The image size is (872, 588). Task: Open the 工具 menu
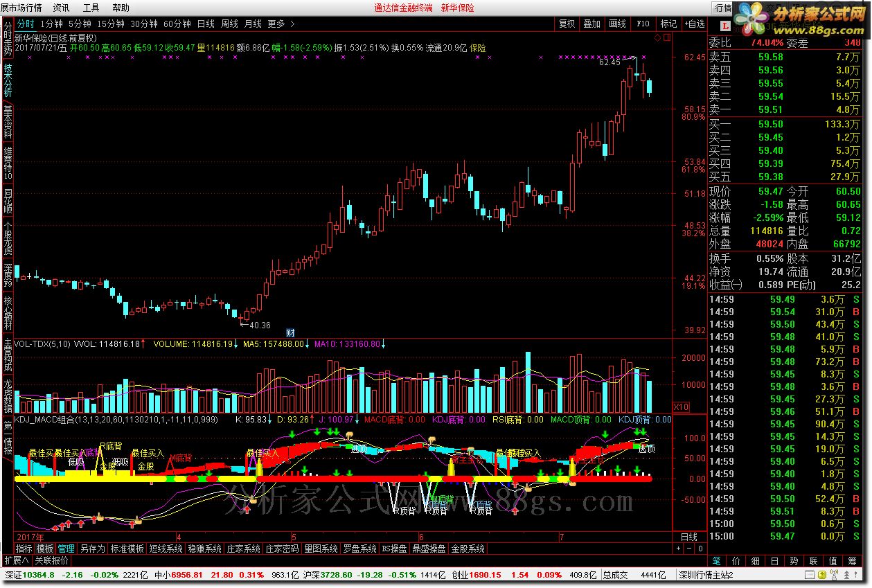(x=91, y=8)
